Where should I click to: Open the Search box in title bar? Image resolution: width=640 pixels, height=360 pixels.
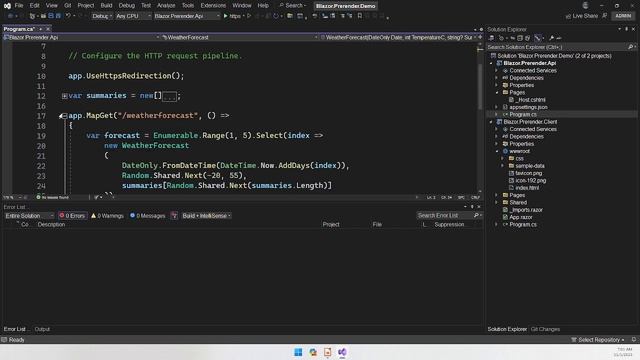click(x=293, y=6)
